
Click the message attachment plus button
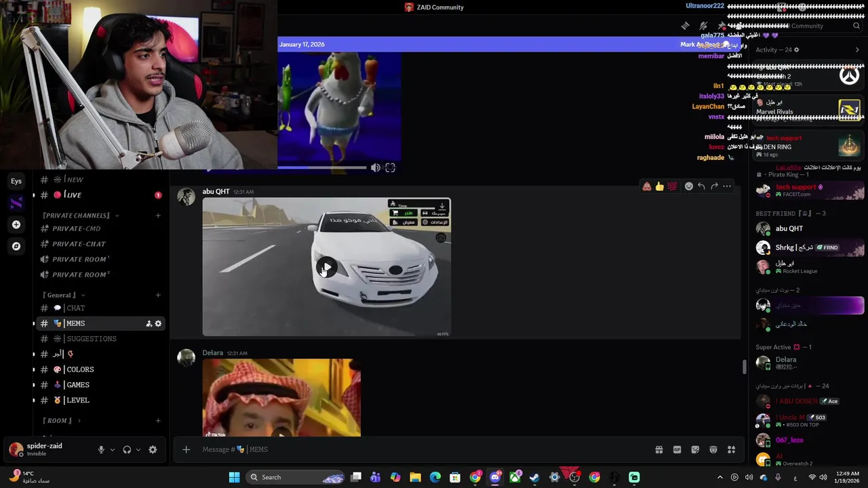[x=186, y=449]
